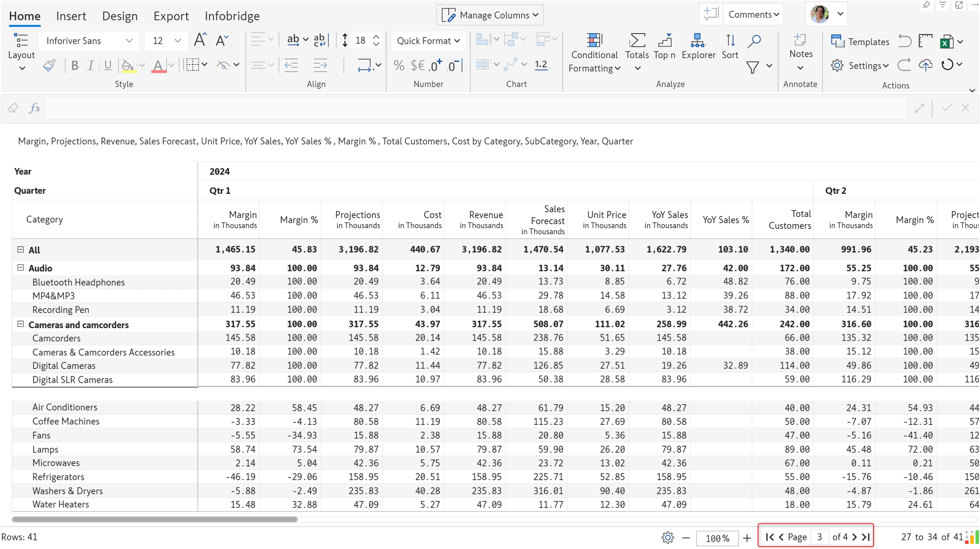This screenshot has height=549, width=980.
Task: Click the Manage Columns button
Action: [x=490, y=15]
